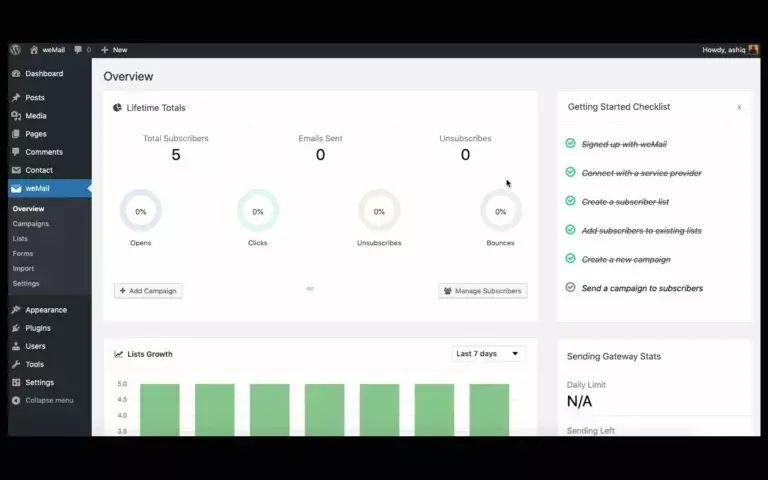The height and width of the screenshot is (480, 768).
Task: Open Campaigns under weMail
Action: [x=31, y=223]
